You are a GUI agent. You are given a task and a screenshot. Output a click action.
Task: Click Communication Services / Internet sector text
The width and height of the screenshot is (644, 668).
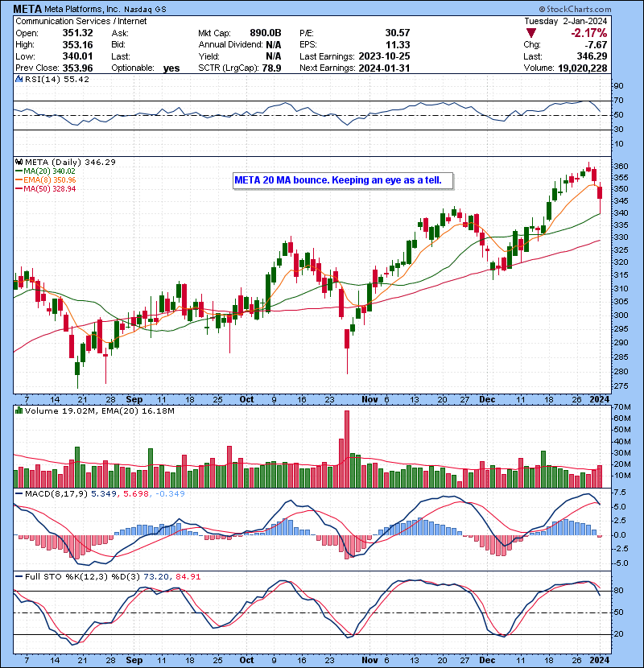(81, 21)
